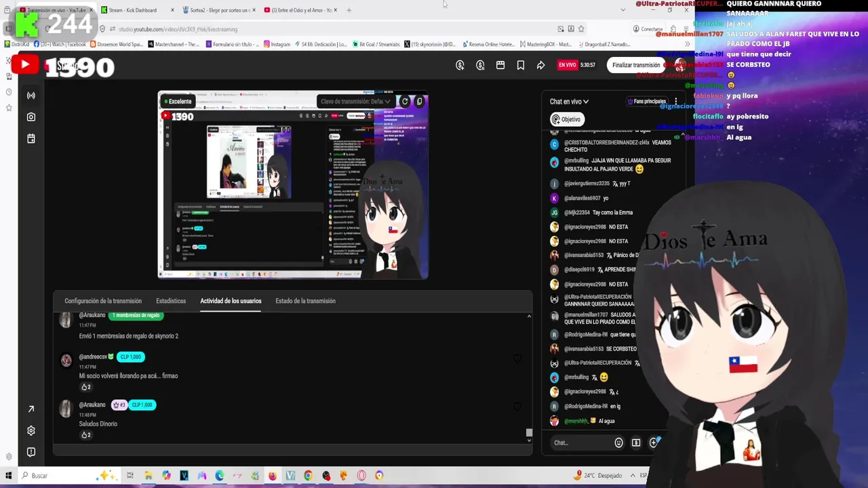Like the andreecsv Super Chat with heart
This screenshot has width=868, height=488.
tap(517, 358)
